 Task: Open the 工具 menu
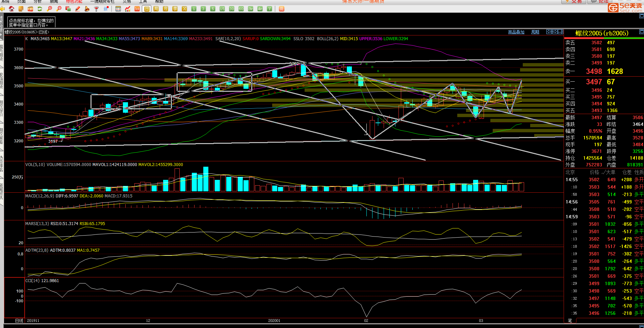(x=143, y=2)
